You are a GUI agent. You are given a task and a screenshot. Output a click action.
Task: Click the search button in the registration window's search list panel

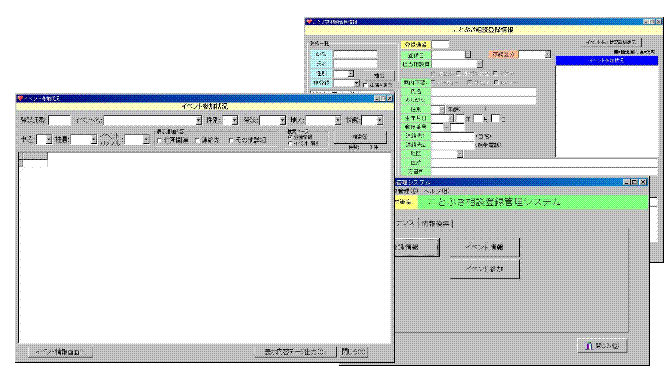point(378,75)
